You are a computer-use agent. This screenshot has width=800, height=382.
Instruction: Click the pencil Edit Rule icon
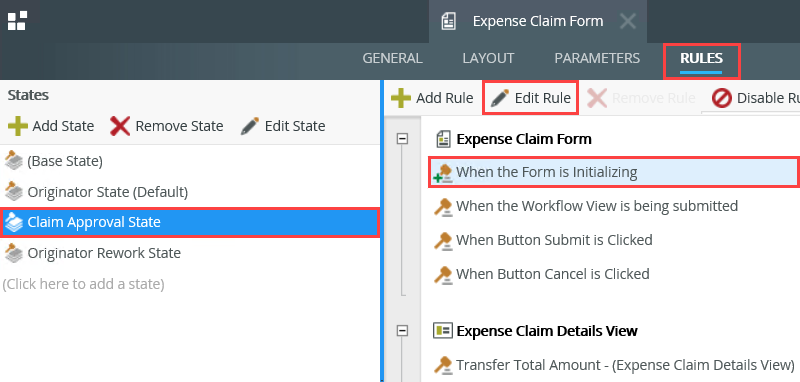coord(499,98)
